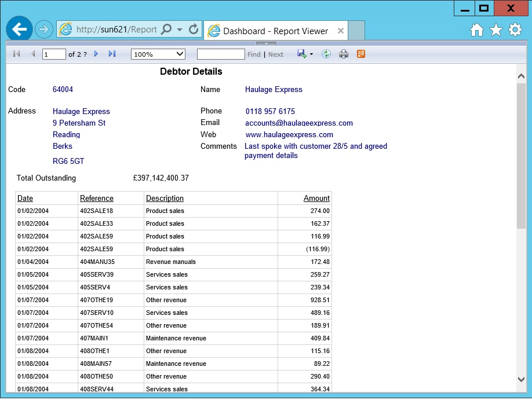The image size is (532, 400).
Task: Expand the Export save format dropdown
Action: click(311, 54)
